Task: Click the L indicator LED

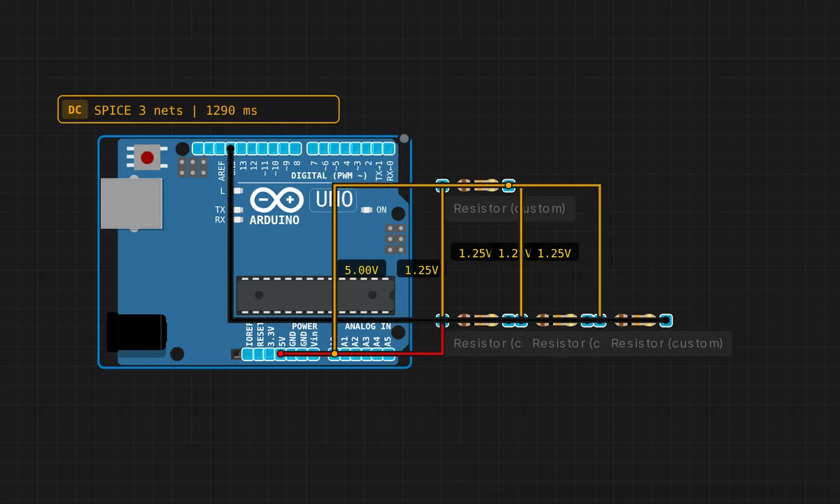Action: tap(238, 190)
